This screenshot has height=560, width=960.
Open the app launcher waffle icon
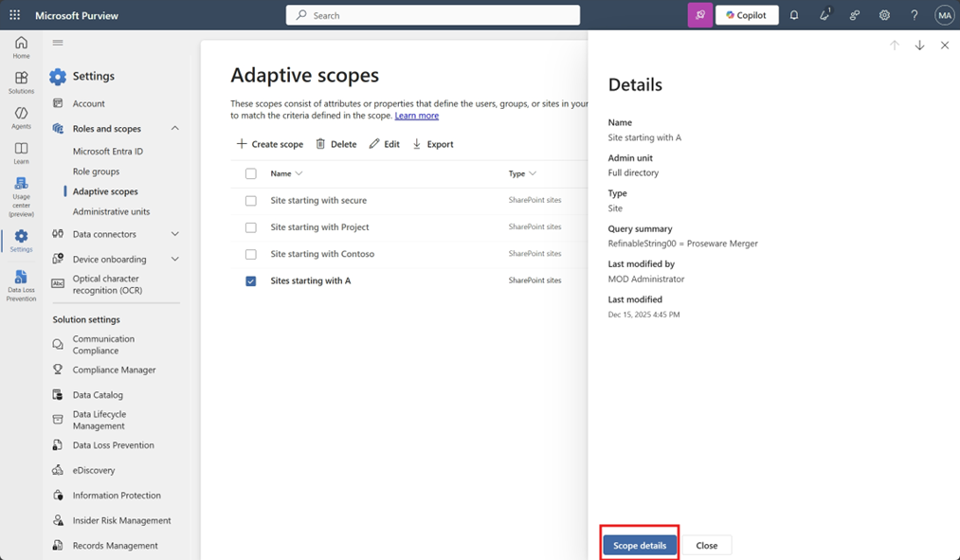click(15, 15)
